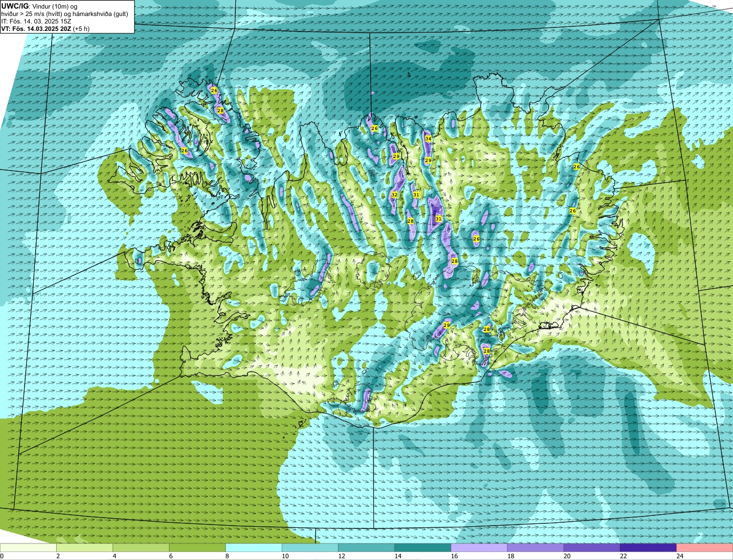Click the legend scale number 2
Viewport: 733px width, 560px height.
tap(58, 556)
